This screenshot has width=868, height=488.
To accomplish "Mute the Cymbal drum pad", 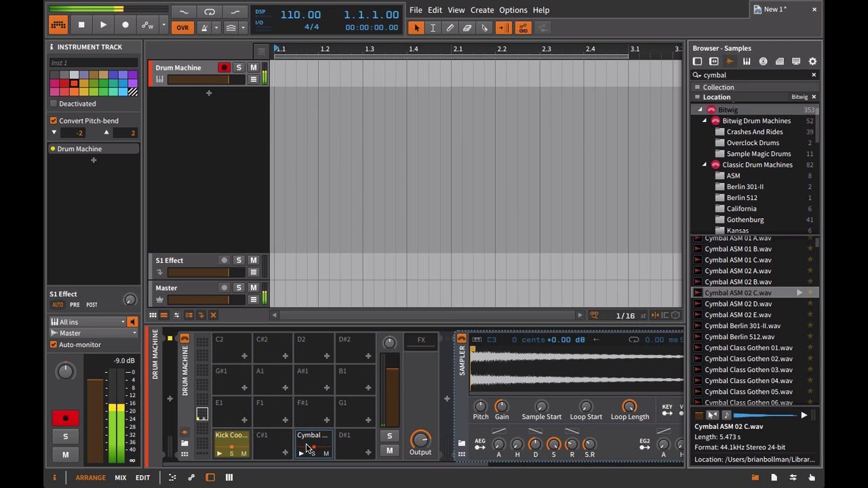I will [326, 453].
